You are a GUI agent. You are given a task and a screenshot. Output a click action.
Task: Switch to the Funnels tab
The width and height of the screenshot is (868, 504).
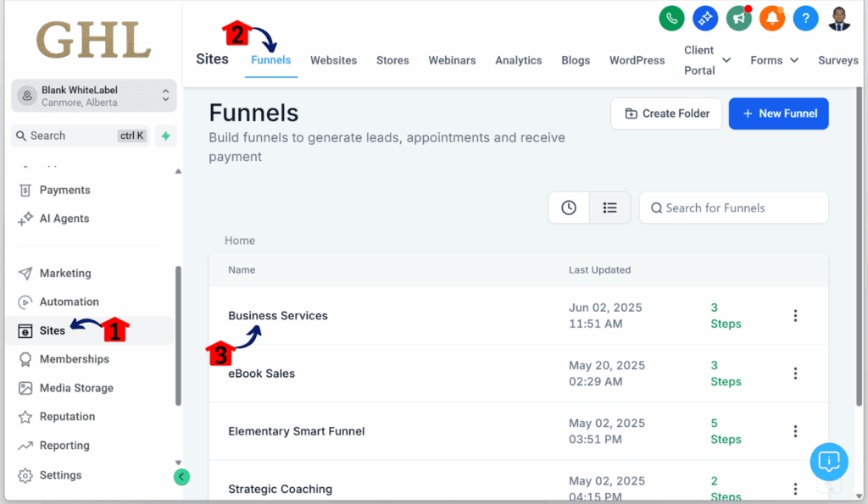270,60
